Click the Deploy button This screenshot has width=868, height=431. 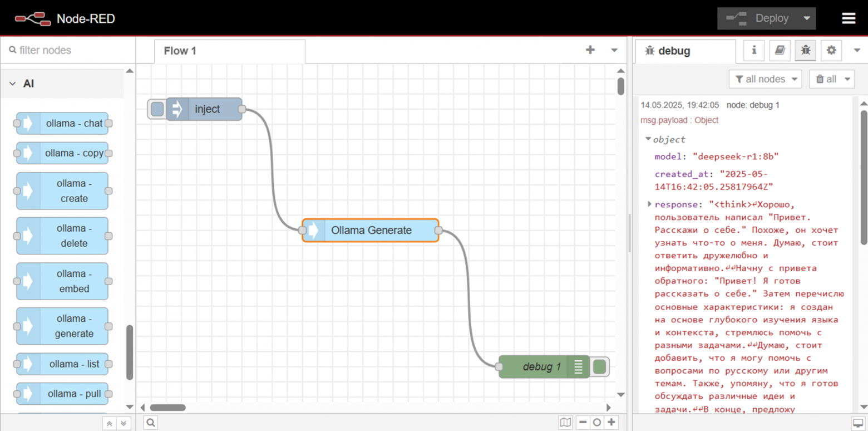tap(758, 18)
